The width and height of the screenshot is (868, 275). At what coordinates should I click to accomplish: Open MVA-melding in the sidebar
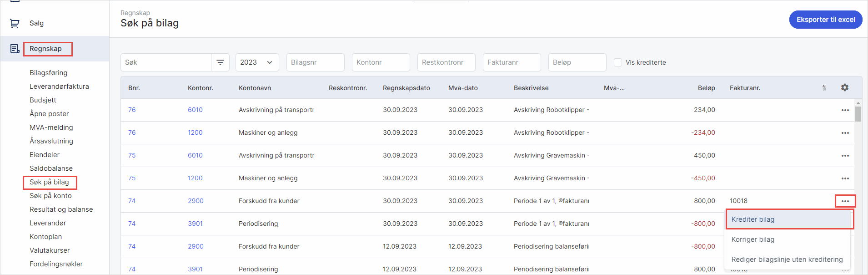(51, 127)
